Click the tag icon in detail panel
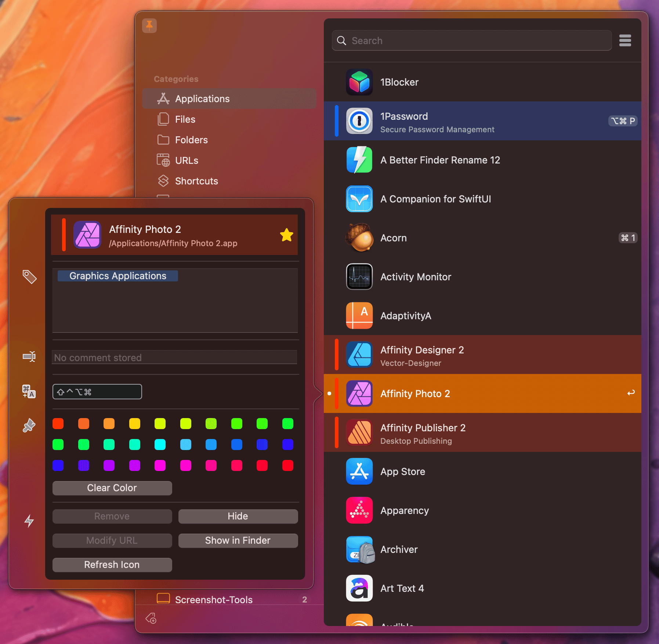 click(x=29, y=277)
